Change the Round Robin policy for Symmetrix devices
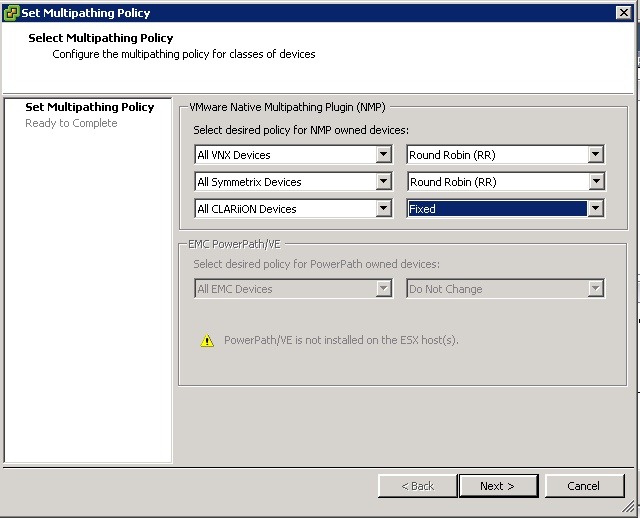640x518 pixels. click(x=596, y=182)
